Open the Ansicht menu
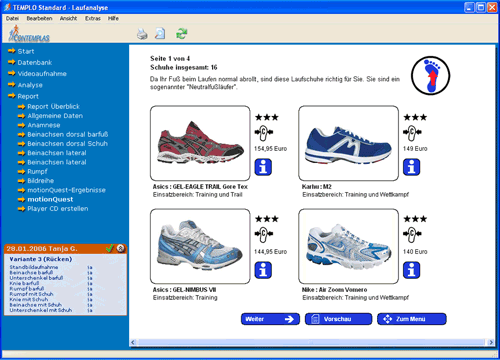500x360 pixels. pyautogui.click(x=68, y=18)
